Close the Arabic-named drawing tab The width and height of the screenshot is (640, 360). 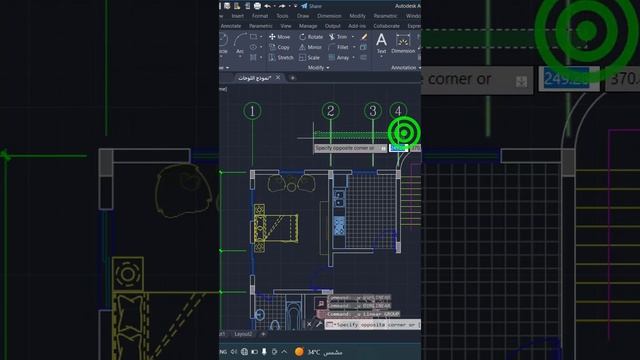click(278, 78)
